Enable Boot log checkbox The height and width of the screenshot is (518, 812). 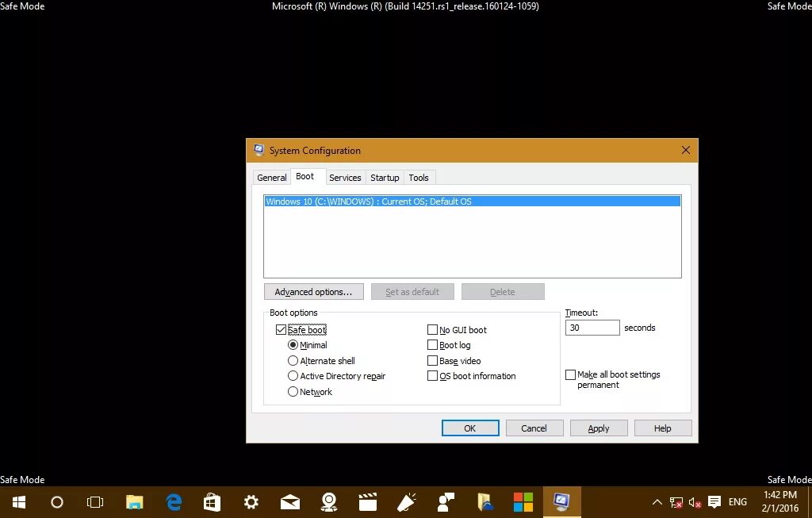[x=432, y=345]
